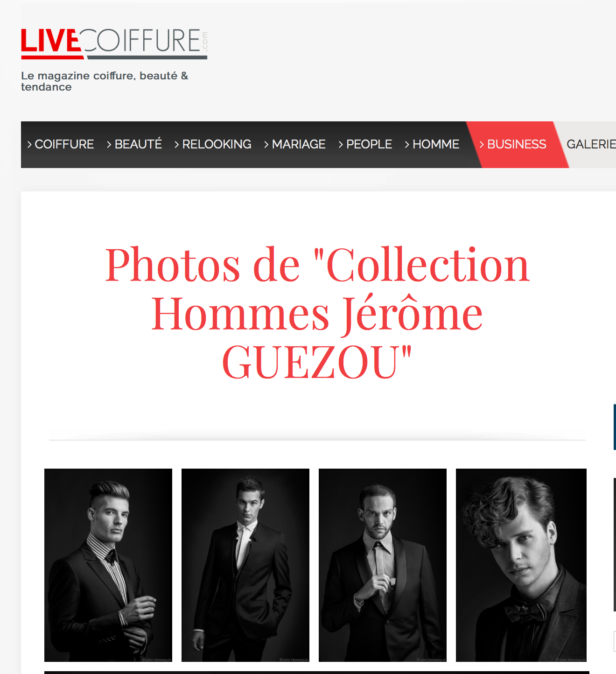Click the chevron arrow before Homme
Image resolution: width=616 pixels, height=674 pixels.
click(x=407, y=145)
